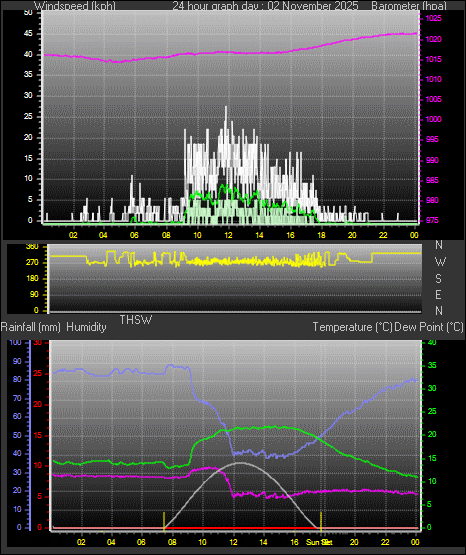Screen dimensions: 466x555
Task: Click the peak of the grey solar curve
Action: [x=240, y=463]
